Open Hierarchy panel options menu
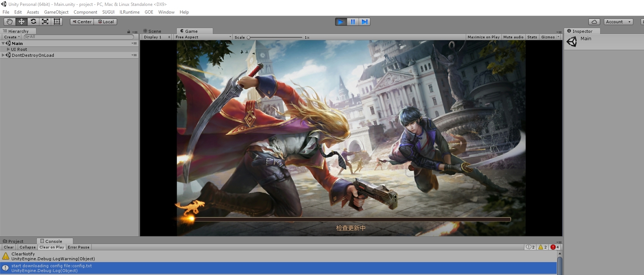Viewport: 644px width, 275px height. (135, 32)
